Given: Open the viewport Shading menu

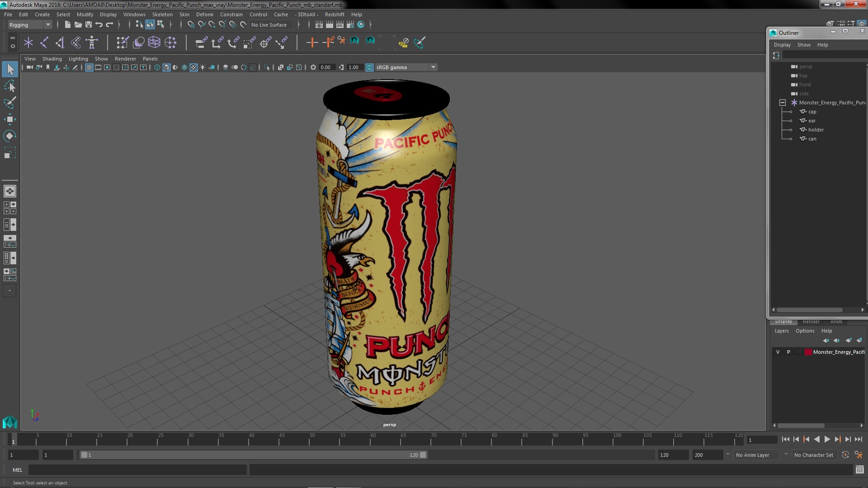Looking at the screenshot, I should (52, 59).
